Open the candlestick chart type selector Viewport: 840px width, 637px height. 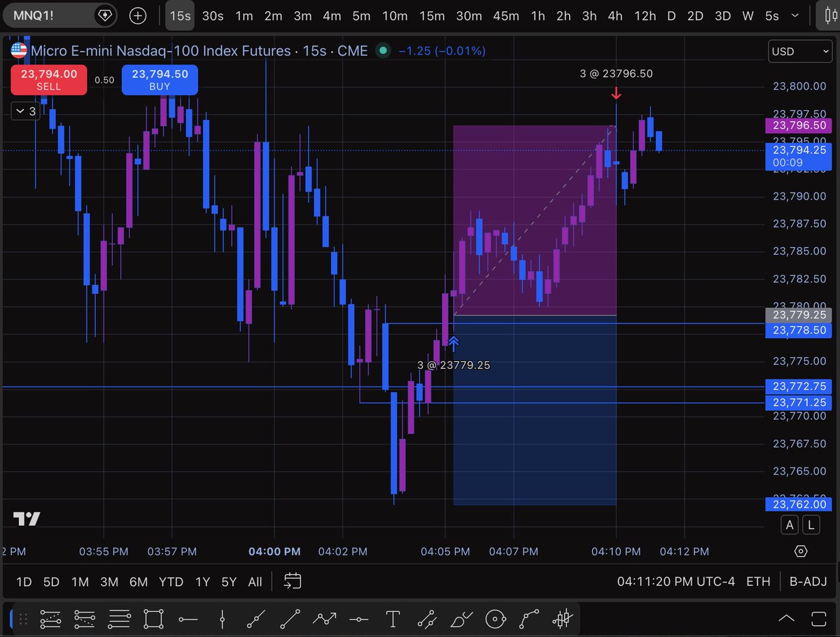click(x=831, y=15)
